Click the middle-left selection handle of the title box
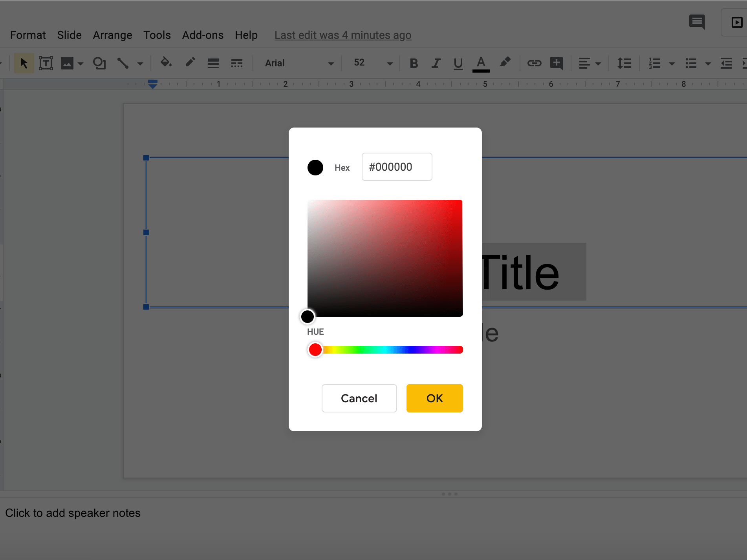Viewport: 747px width, 560px height. [146, 232]
